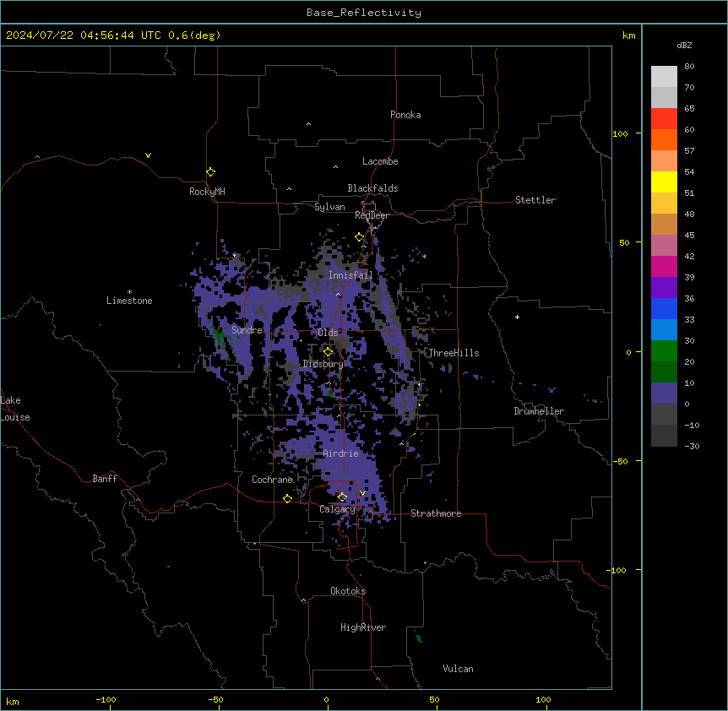Viewport: 728px width, 711px height.
Task: Click the Lacombe map label
Action: coord(380,161)
